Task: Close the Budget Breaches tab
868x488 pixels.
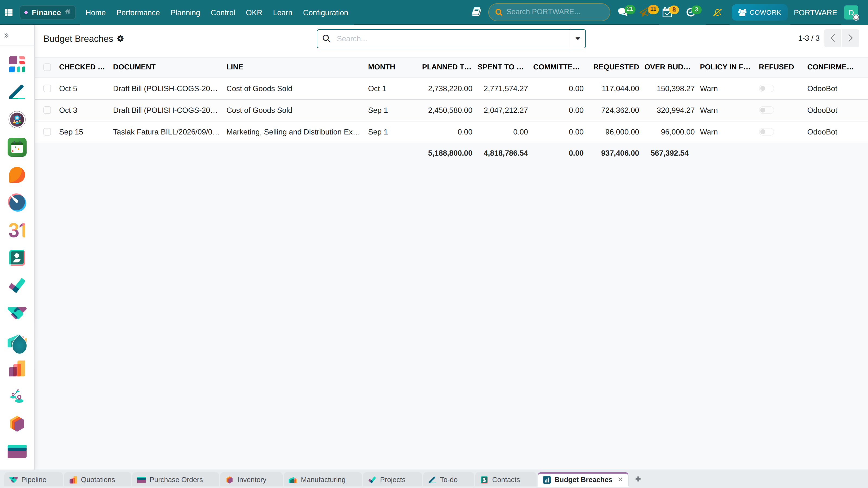Action: [x=620, y=479]
